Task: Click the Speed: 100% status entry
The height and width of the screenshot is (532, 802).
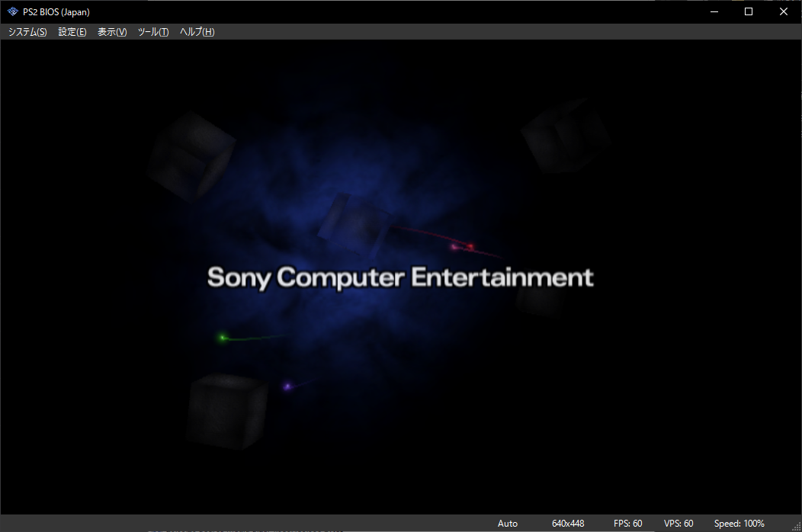Action: [x=739, y=524]
